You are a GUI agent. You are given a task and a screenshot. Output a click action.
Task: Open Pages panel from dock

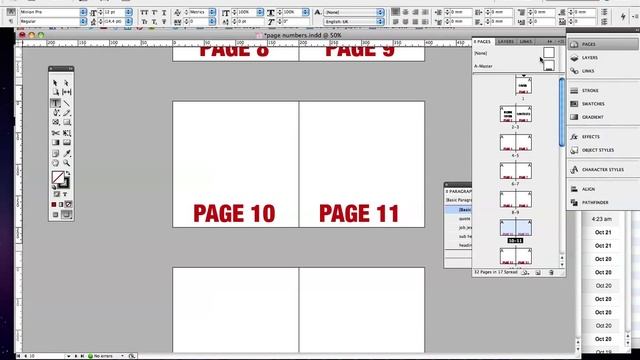(602, 44)
